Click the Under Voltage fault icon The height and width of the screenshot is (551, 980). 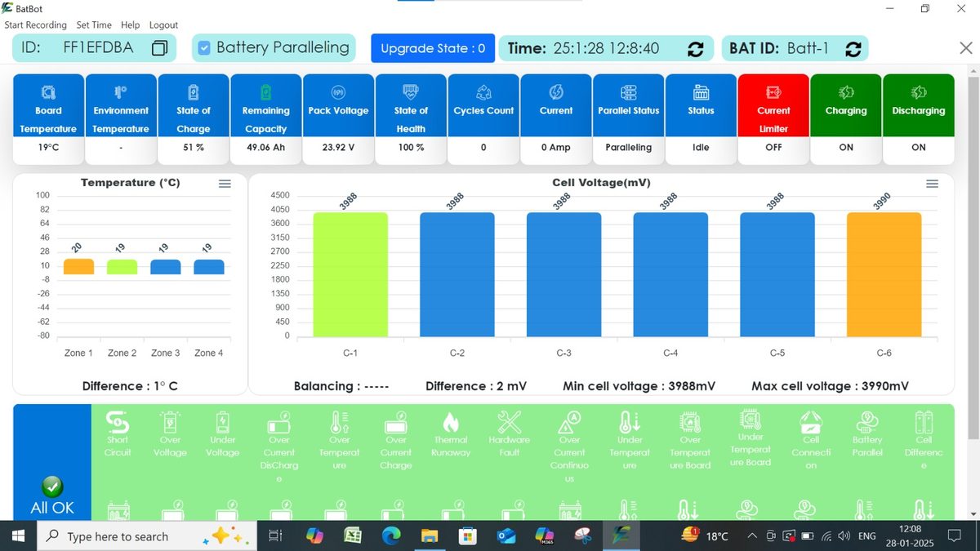tap(223, 422)
